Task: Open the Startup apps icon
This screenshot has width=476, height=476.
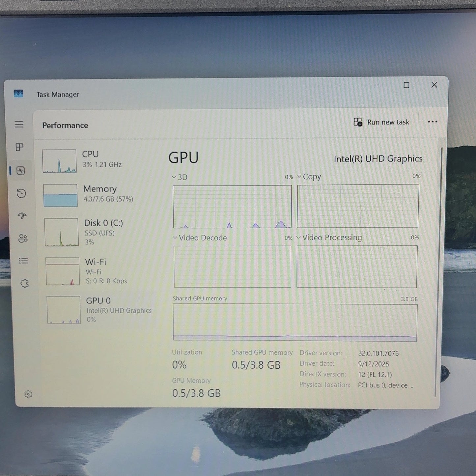Action: point(22,216)
